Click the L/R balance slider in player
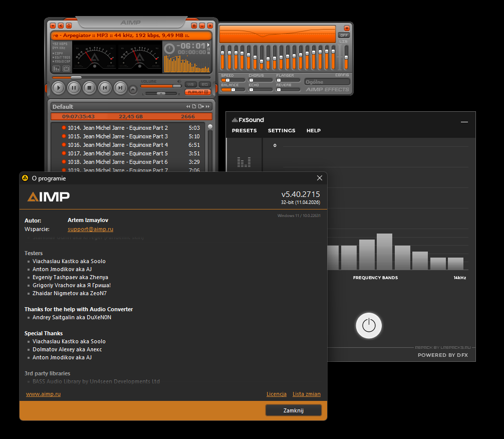The height and width of the screenshot is (439, 504). coord(161,94)
